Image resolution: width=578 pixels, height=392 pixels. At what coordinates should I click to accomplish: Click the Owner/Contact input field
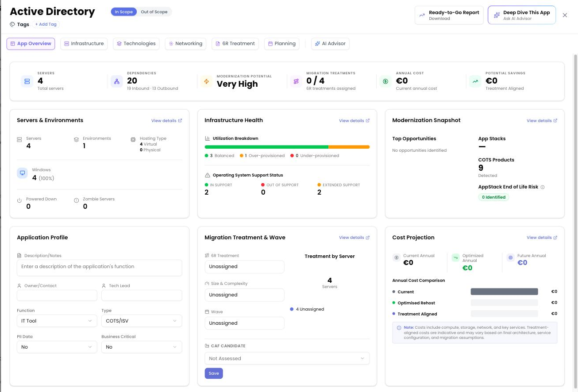[57, 296]
